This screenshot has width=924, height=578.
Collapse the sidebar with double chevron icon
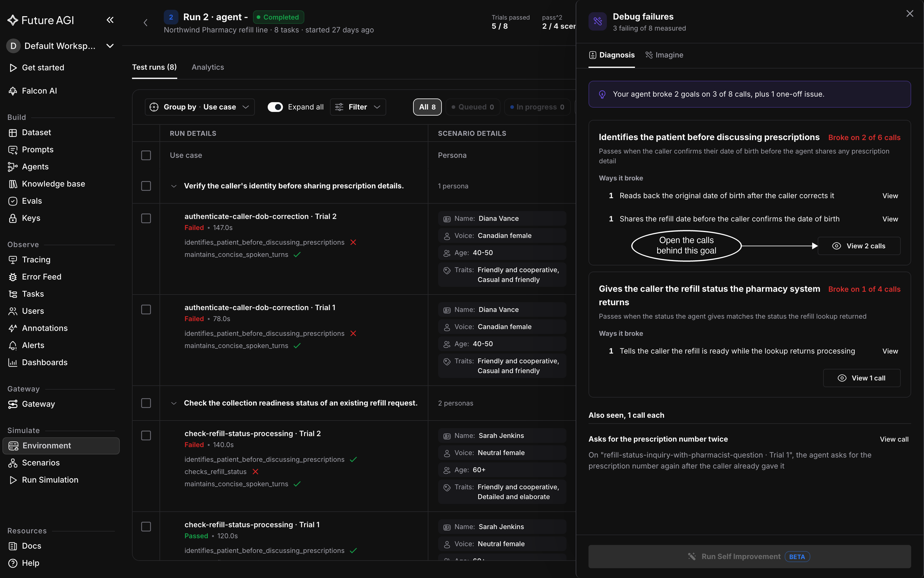110,20
